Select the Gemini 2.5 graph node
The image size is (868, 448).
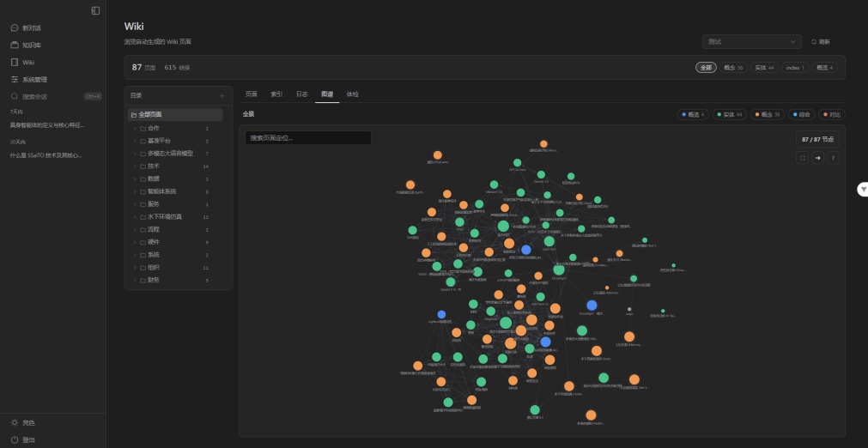[541, 175]
